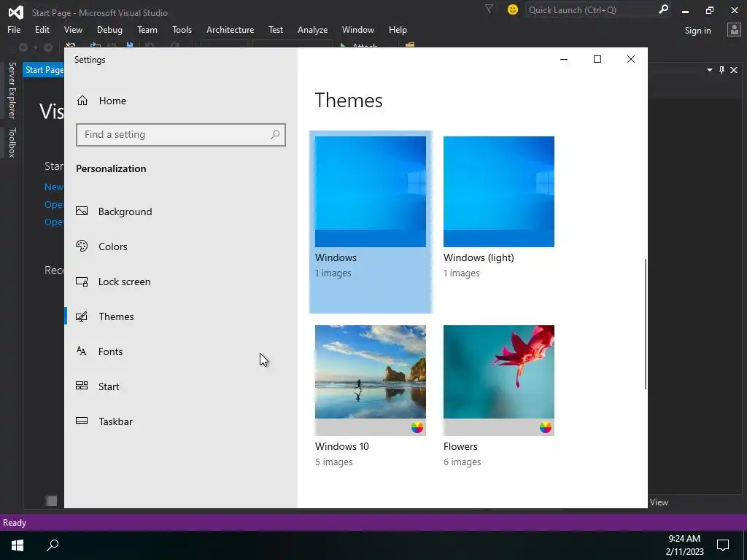Maximize the Settings window
The height and width of the screenshot is (560, 747).
[x=597, y=59]
